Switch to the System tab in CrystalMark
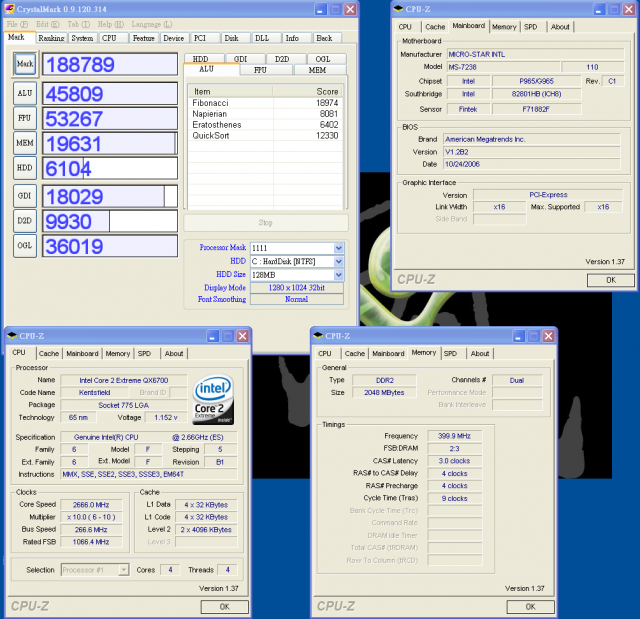Screen dimensions: 640x619 [x=82, y=38]
